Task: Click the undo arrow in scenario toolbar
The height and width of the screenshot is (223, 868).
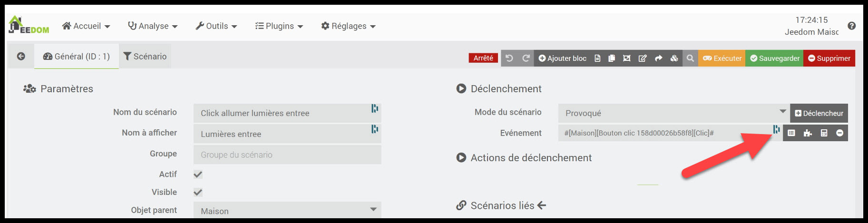Action: (509, 58)
